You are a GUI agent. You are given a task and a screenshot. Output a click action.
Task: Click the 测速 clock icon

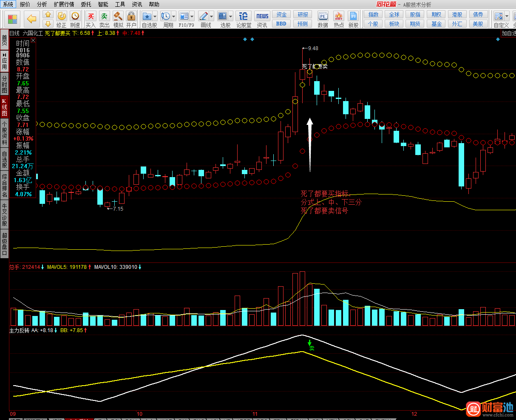click(75, 16)
